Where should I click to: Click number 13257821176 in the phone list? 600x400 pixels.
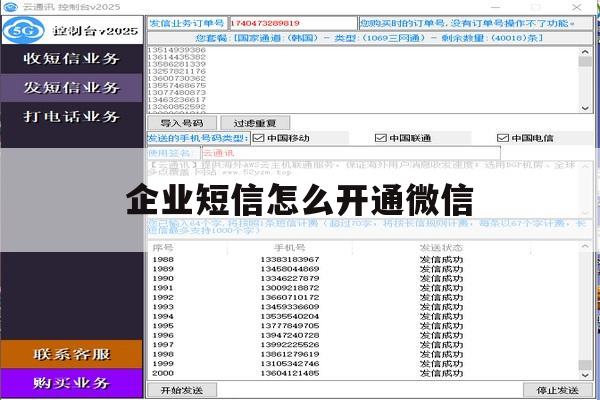[x=177, y=71]
